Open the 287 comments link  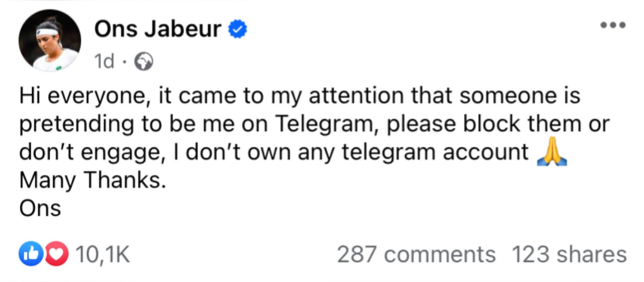click(416, 254)
